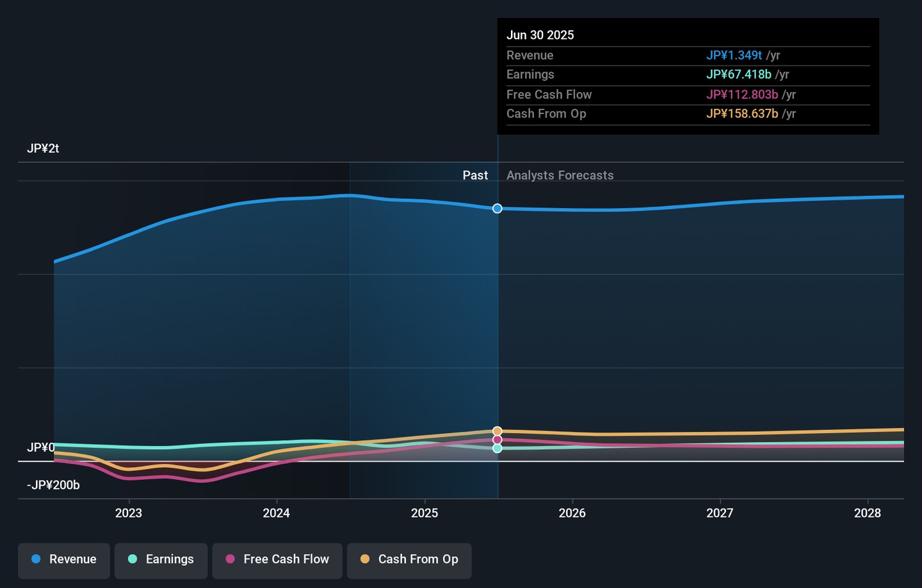Image resolution: width=922 pixels, height=588 pixels.
Task: Toggle the Revenue legend button
Action: [x=64, y=560]
